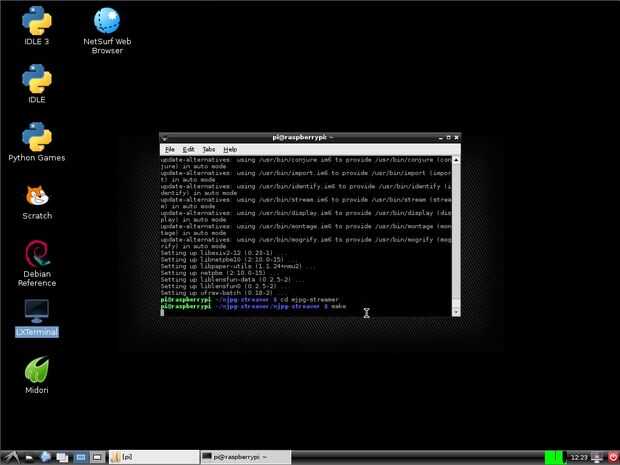The image size is (620, 465).
Task: Open the IDLE 3 desktop icon
Action: click(x=36, y=26)
